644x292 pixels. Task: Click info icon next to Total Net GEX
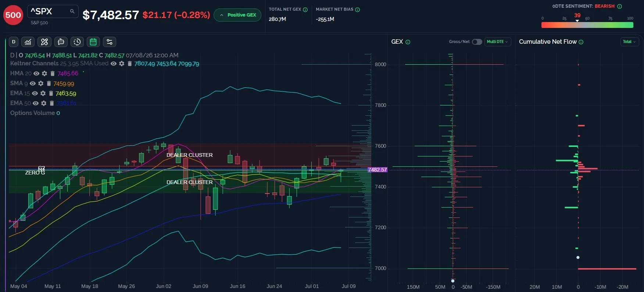click(305, 10)
